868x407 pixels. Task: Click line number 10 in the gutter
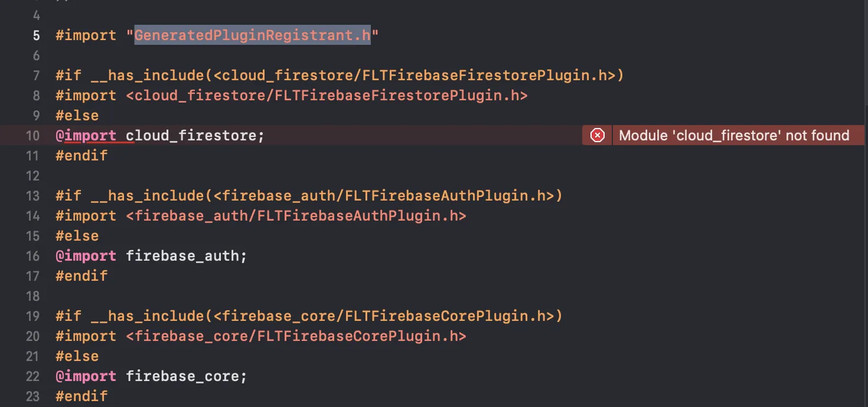33,136
